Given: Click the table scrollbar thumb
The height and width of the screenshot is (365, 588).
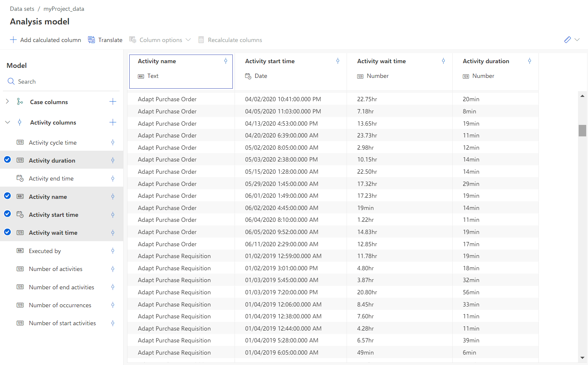Looking at the screenshot, I should pyautogui.click(x=582, y=131).
